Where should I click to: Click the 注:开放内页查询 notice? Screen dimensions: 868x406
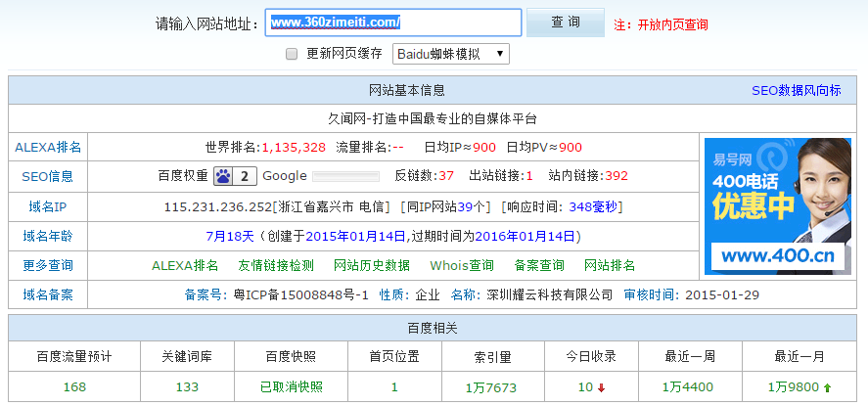coord(661,24)
